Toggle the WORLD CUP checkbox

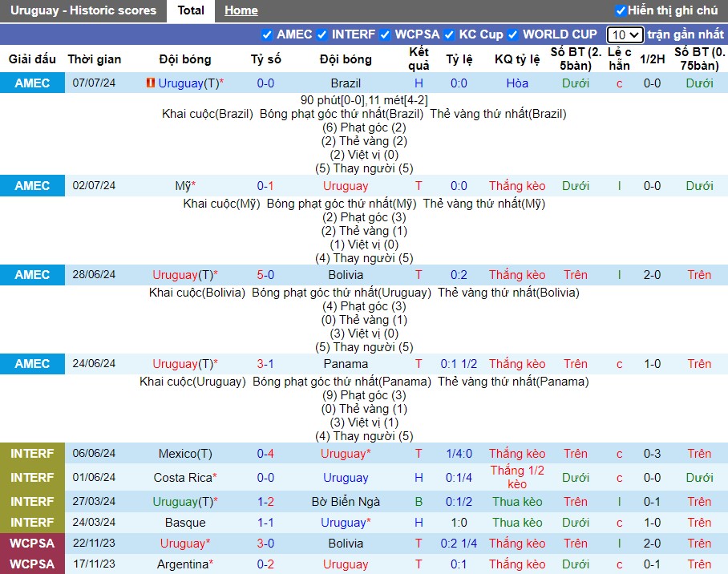point(512,34)
